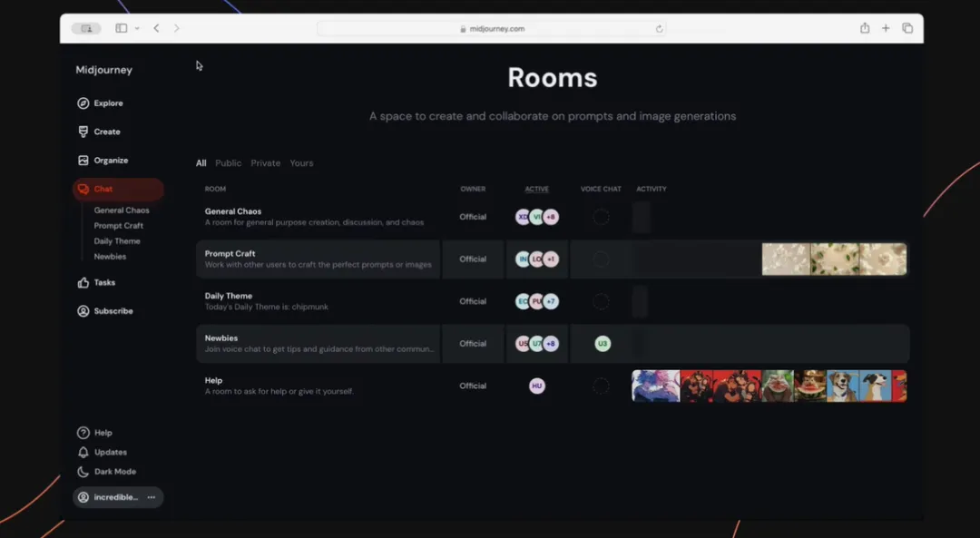Screen dimensions: 980x538
Task: Click the midjourney.com address bar
Action: [491, 29]
